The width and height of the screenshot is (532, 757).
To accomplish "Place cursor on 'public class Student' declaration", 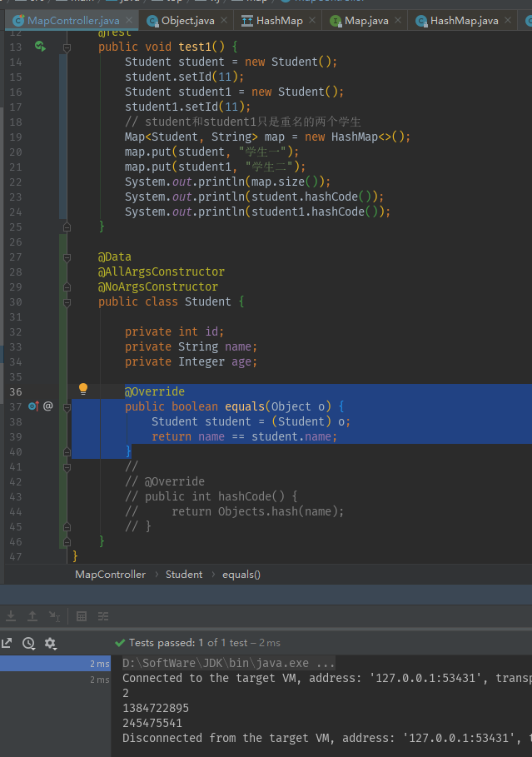I will (171, 301).
